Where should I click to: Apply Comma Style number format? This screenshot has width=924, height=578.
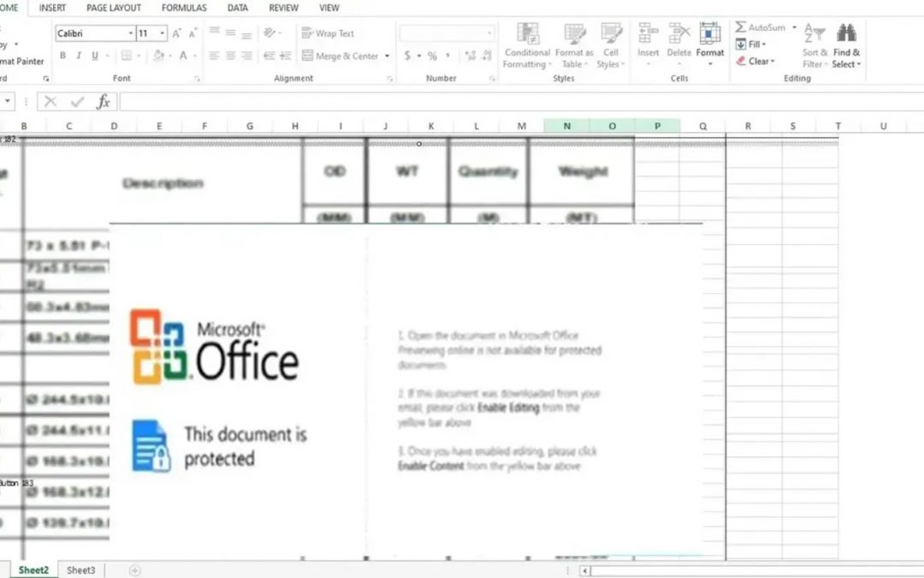(447, 56)
